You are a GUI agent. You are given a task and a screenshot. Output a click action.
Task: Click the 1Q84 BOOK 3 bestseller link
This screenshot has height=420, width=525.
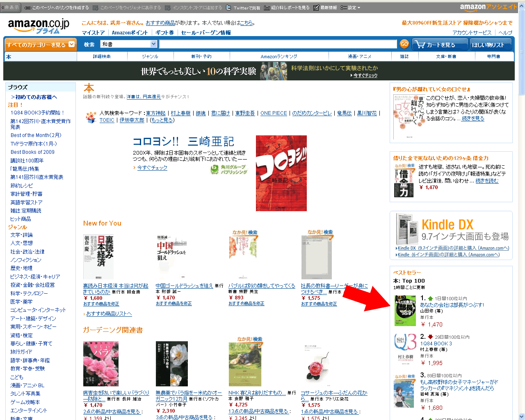(x=436, y=344)
